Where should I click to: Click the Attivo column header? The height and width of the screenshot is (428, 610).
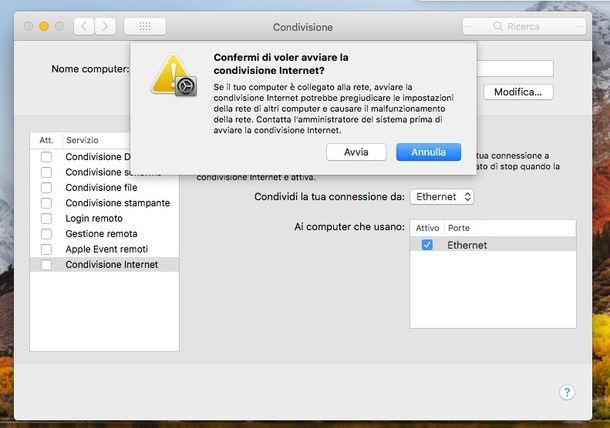pos(427,228)
